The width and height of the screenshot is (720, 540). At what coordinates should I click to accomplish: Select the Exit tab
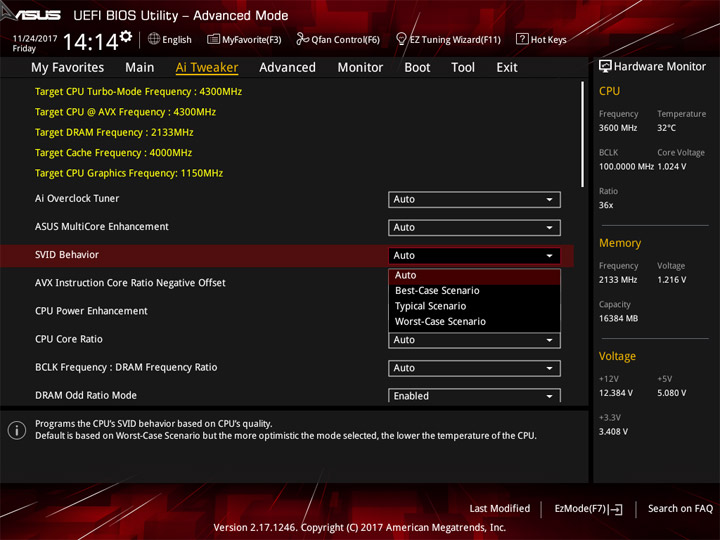pyautogui.click(x=506, y=68)
